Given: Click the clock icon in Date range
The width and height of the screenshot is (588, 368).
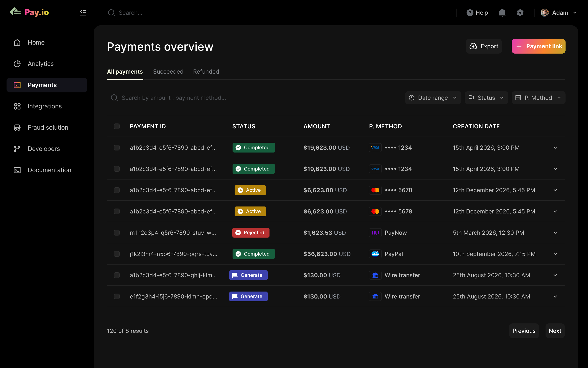Looking at the screenshot, I should tap(412, 98).
